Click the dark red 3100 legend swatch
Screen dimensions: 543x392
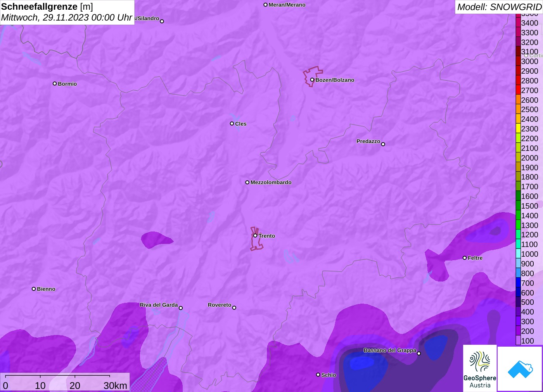tap(518, 52)
